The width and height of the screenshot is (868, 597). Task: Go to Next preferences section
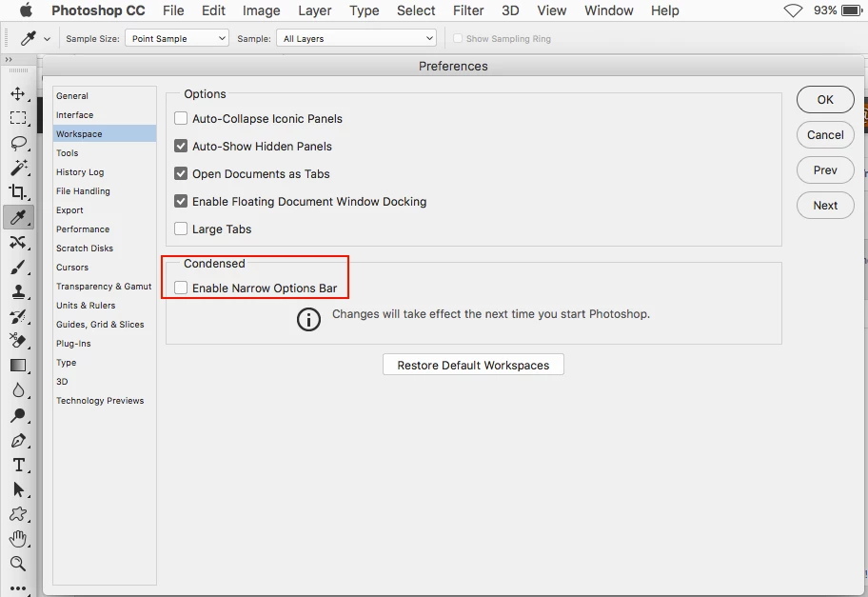825,206
